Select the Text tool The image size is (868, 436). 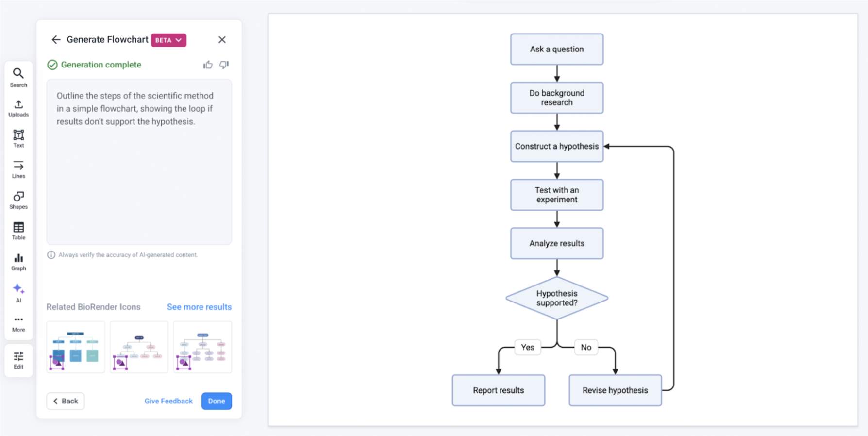click(18, 138)
